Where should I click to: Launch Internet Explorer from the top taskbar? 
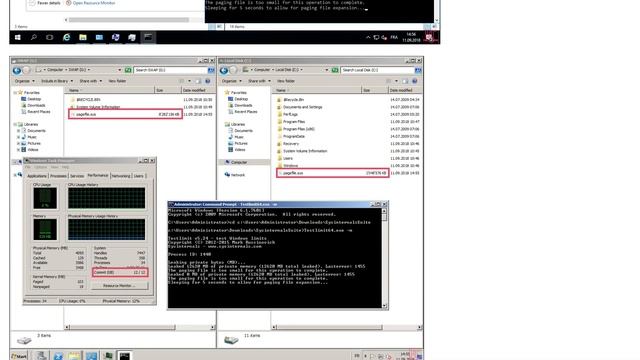[x=67, y=37]
